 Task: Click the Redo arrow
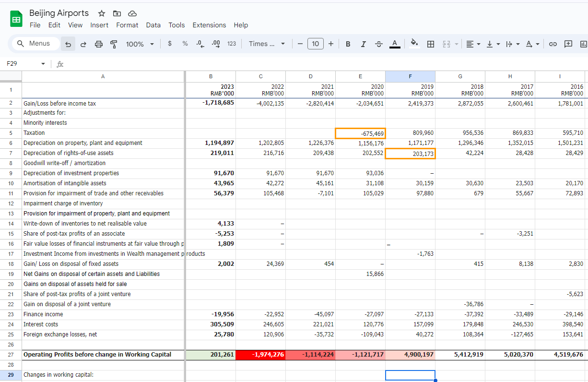83,44
